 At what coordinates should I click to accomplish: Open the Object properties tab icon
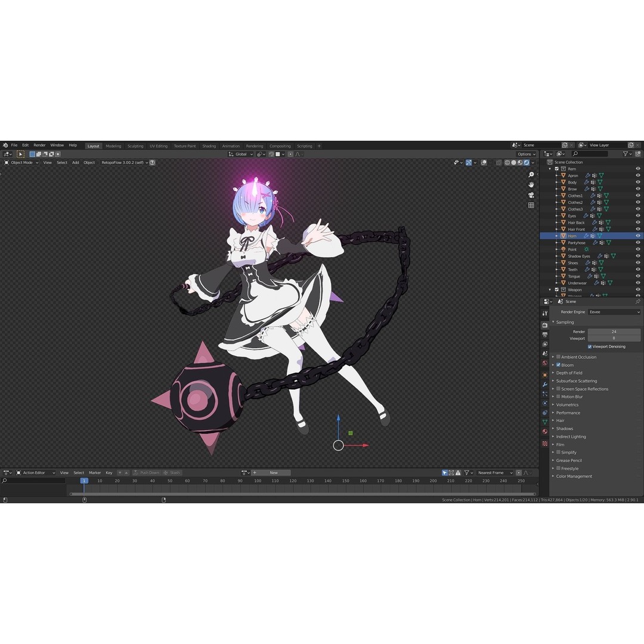(x=545, y=375)
